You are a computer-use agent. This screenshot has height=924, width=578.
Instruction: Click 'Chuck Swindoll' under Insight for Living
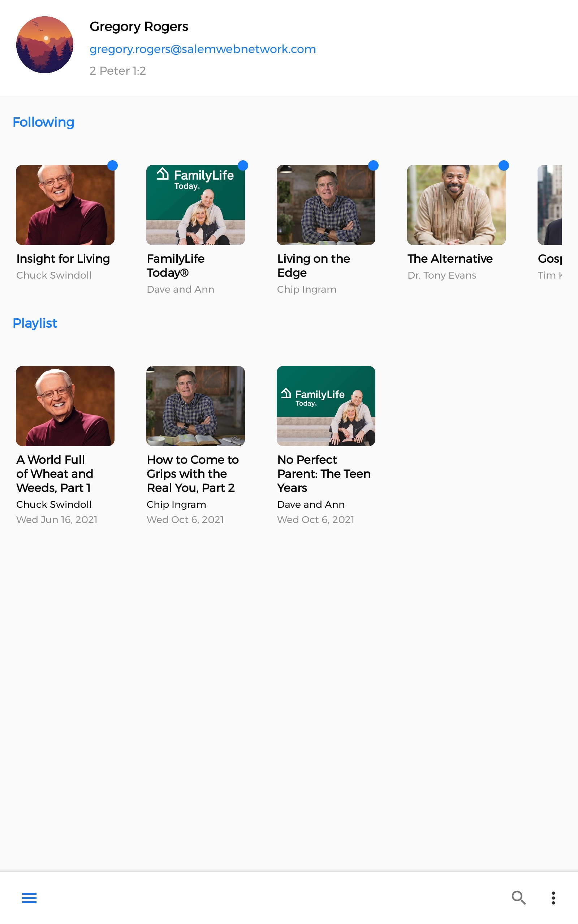click(54, 275)
